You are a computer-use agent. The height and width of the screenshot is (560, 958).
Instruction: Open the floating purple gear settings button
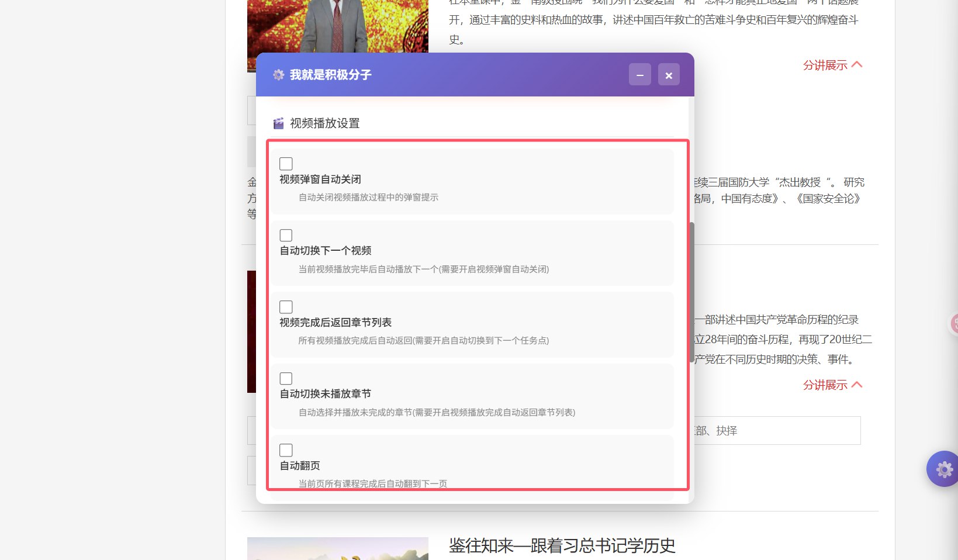click(943, 469)
